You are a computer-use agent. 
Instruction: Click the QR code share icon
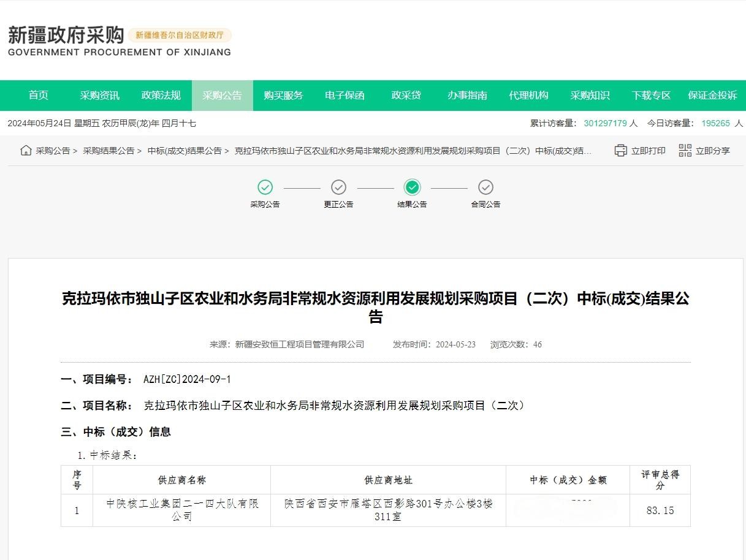click(685, 151)
